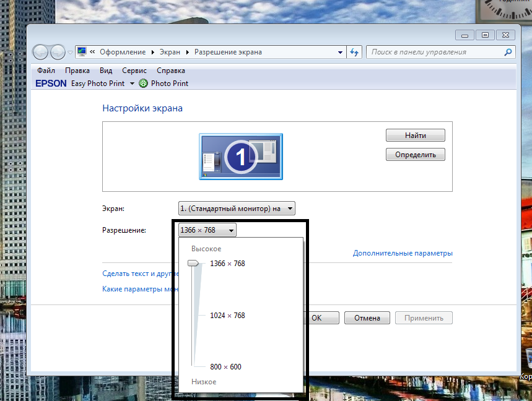This screenshot has width=532, height=401.
Task: Go to the Экран breadcrumb
Action: click(170, 52)
